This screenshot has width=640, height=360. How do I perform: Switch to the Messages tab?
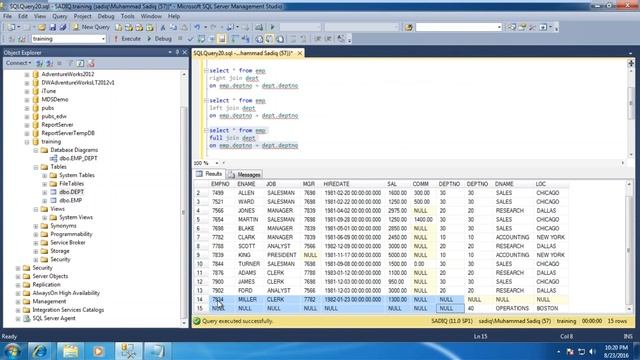244,174
